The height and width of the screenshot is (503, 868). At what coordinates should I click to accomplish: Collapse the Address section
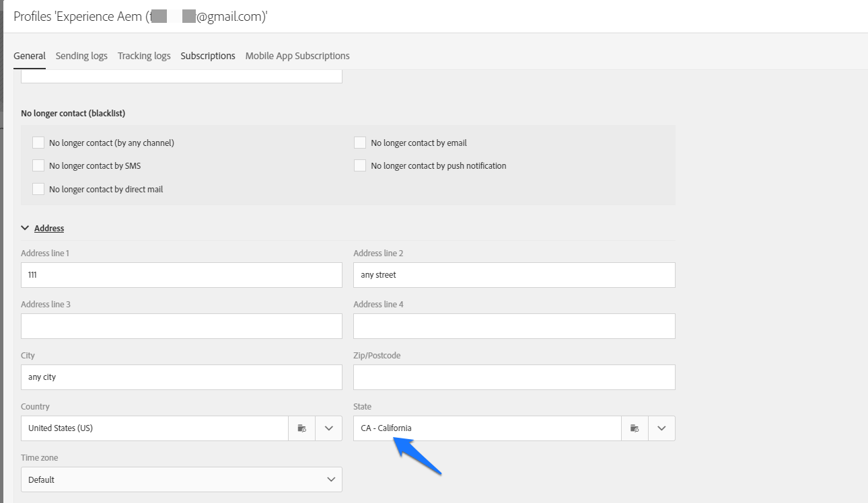tap(25, 227)
